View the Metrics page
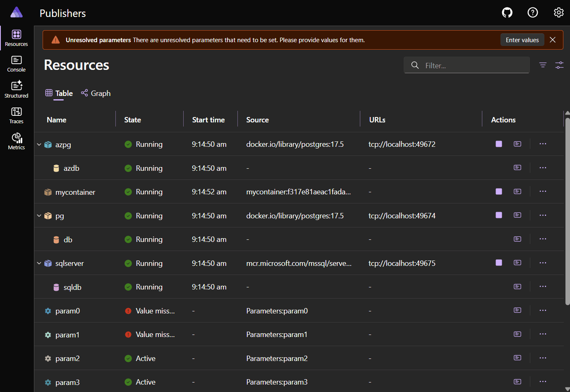 click(x=16, y=141)
